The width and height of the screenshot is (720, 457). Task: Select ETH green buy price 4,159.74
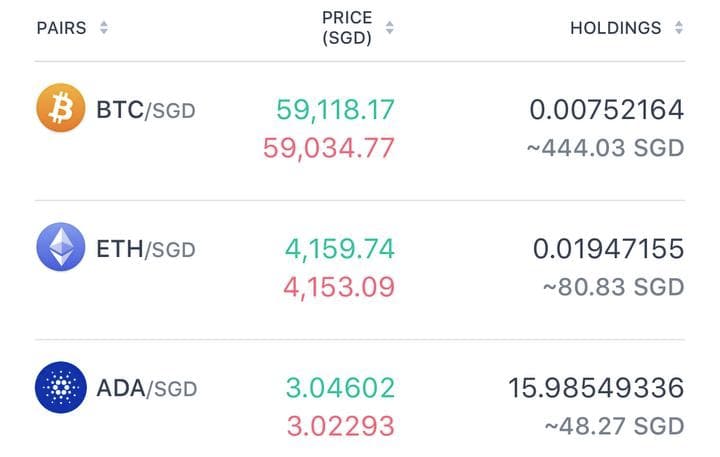339,248
